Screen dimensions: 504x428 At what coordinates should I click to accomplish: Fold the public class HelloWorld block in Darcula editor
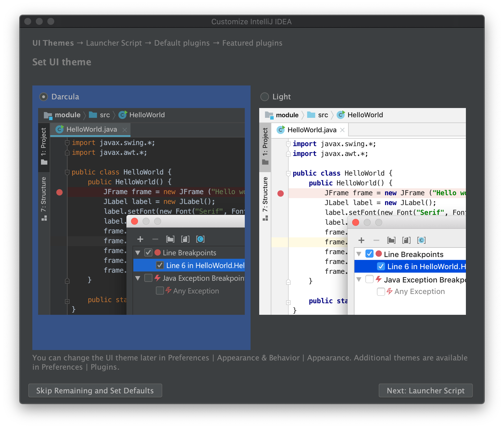pos(67,172)
